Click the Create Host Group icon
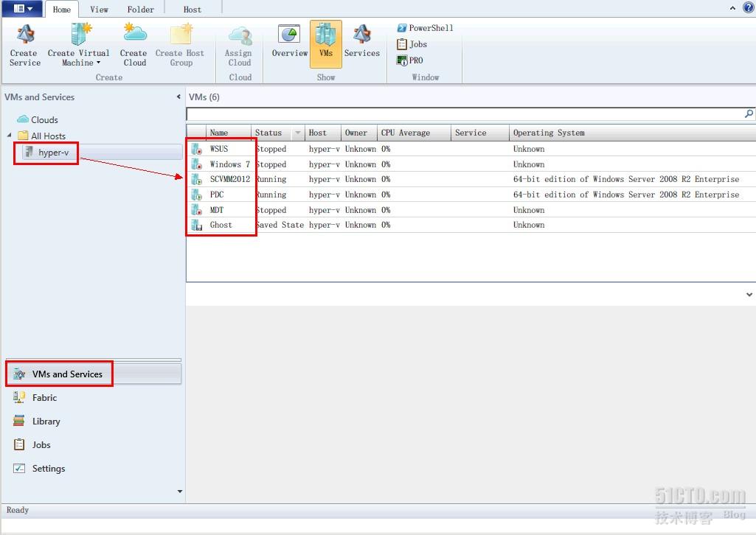The image size is (756, 535). click(x=180, y=45)
